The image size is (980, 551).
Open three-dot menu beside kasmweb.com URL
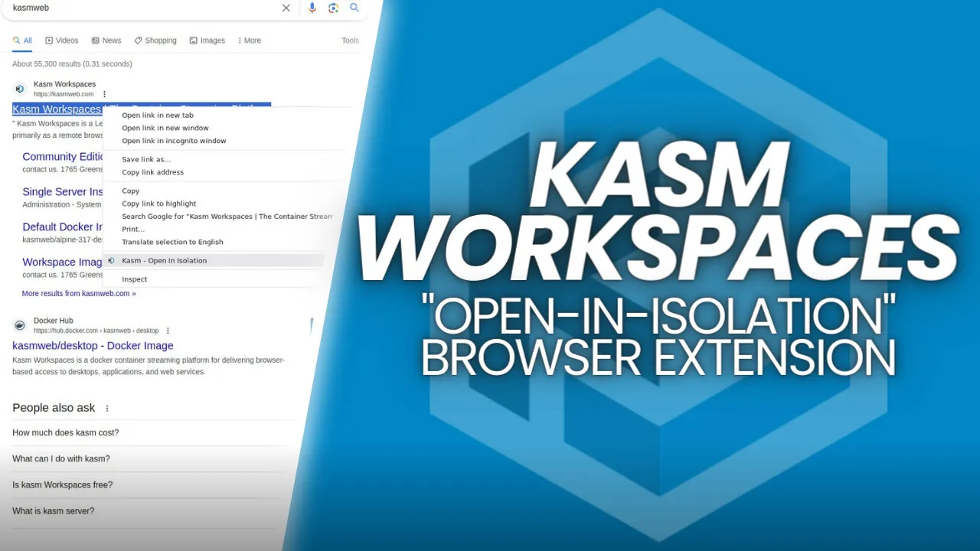[x=105, y=94]
